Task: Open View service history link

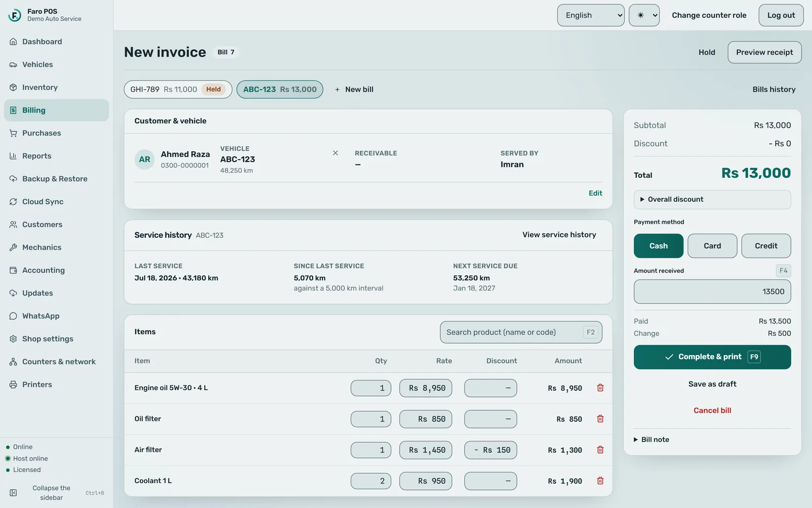Action: point(559,235)
